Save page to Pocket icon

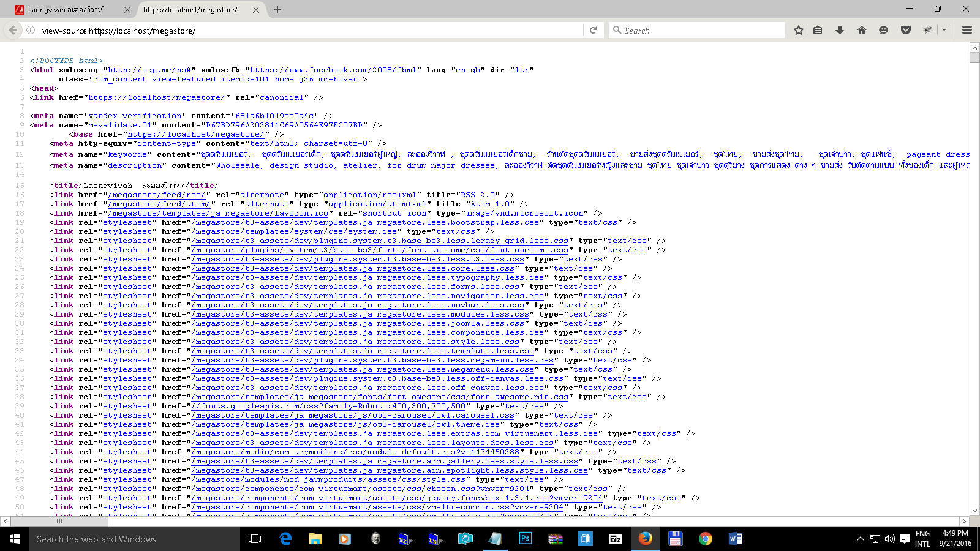coord(906,30)
